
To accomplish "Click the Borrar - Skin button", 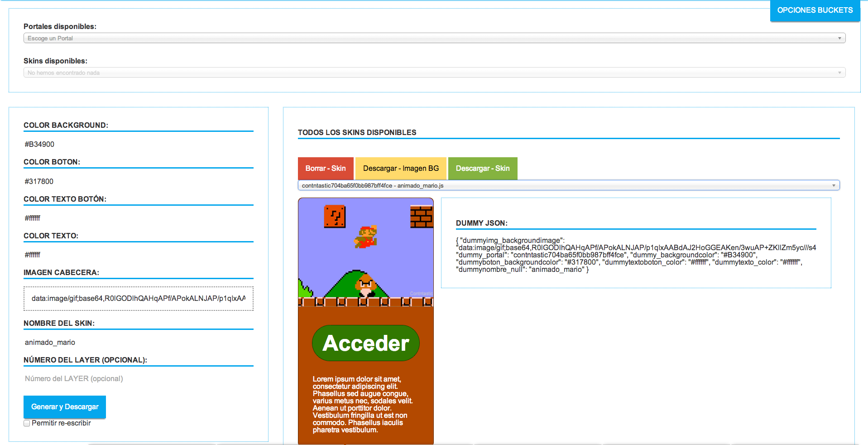I will [326, 169].
